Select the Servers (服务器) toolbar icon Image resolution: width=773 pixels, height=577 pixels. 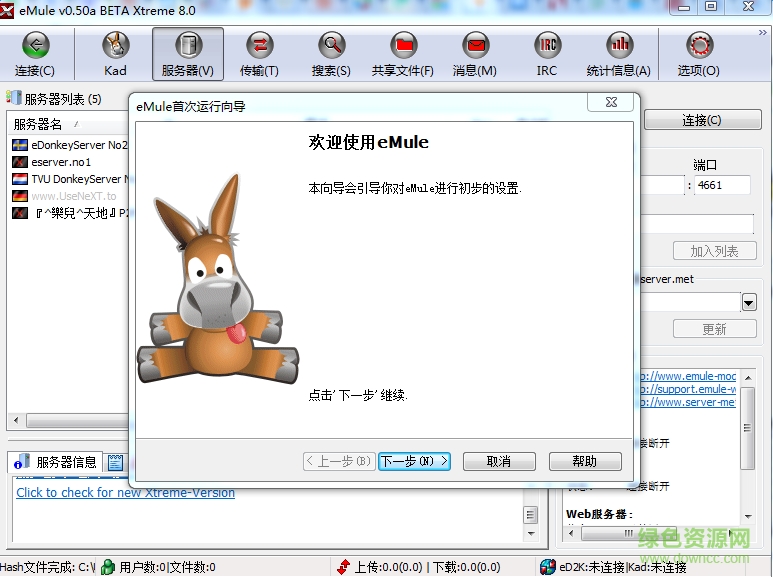tap(188, 45)
